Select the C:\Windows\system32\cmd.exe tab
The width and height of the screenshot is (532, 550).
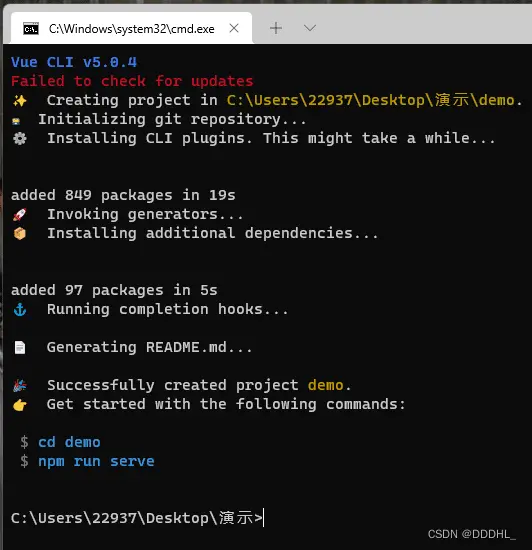point(131,28)
